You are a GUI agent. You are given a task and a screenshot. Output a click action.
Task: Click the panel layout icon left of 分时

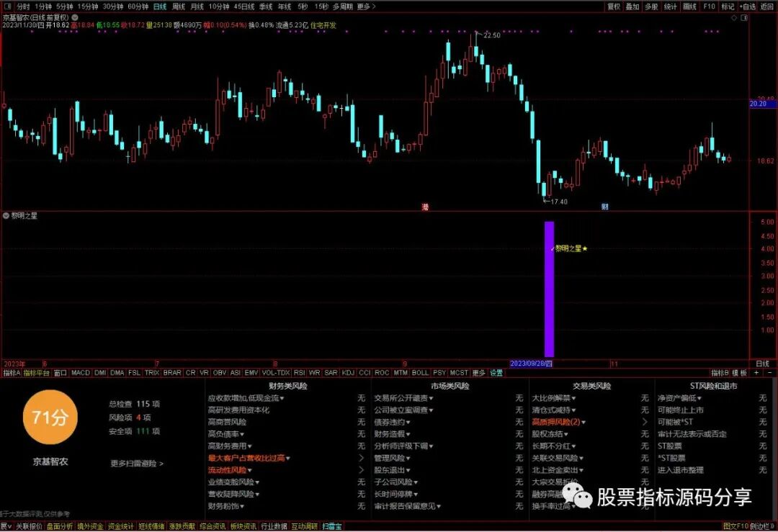pos(7,6)
